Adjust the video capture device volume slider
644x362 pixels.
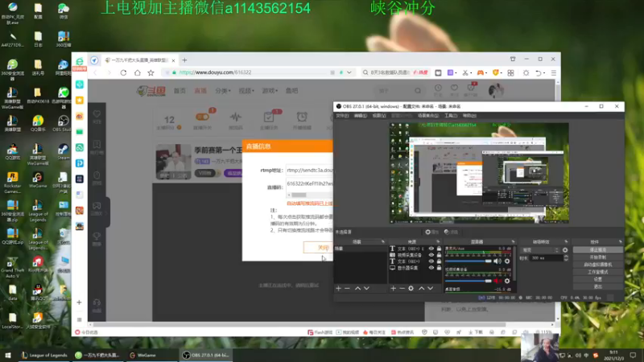point(469,281)
